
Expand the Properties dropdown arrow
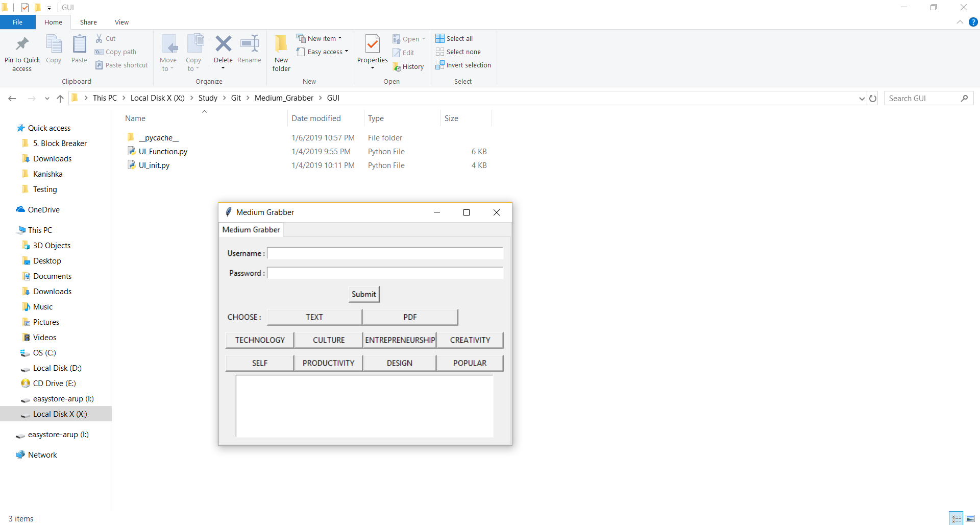pyautogui.click(x=373, y=68)
